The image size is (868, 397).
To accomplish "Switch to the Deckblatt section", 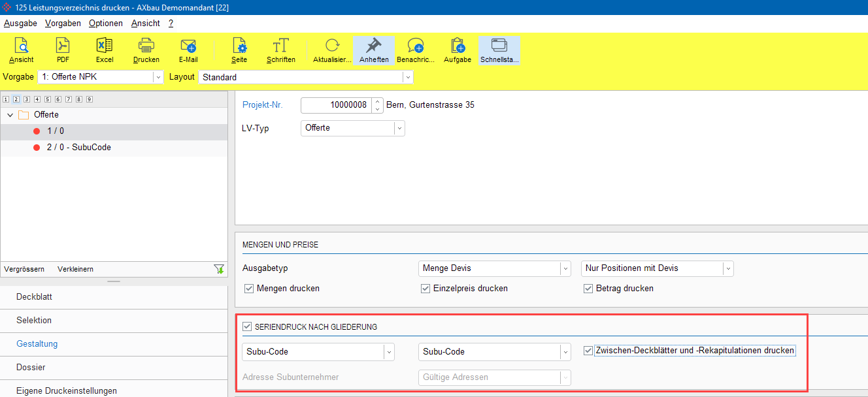I will (114, 297).
